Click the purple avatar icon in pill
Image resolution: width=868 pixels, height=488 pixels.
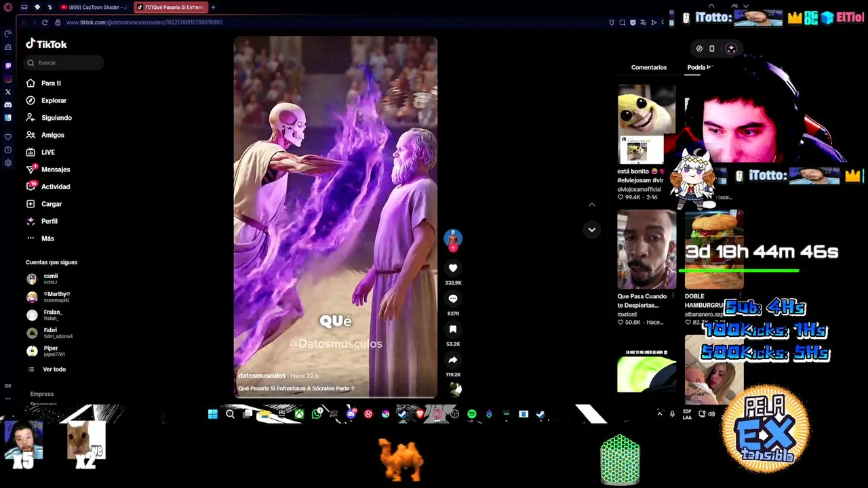click(731, 49)
